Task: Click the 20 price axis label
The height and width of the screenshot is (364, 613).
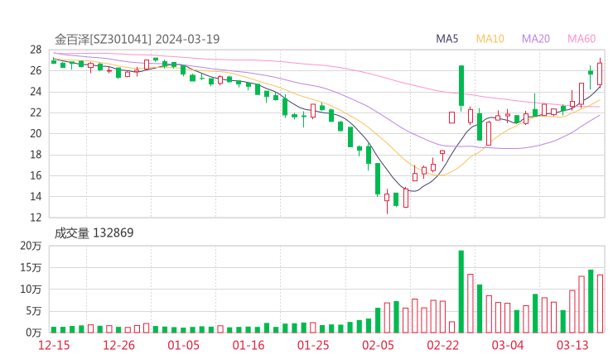Action: pos(36,133)
